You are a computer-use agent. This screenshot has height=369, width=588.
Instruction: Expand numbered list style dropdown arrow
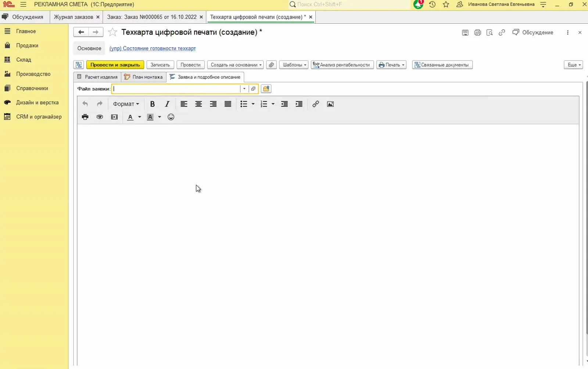click(x=273, y=104)
